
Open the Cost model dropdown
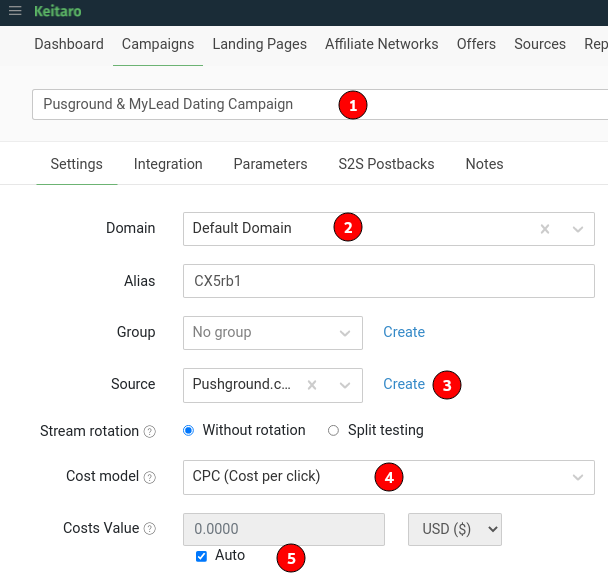389,477
